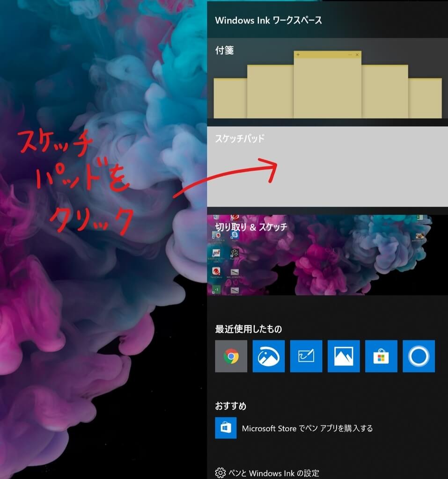Launch Cortana from the recent apps row
Viewport: 448px width, 479px height.
419,356
